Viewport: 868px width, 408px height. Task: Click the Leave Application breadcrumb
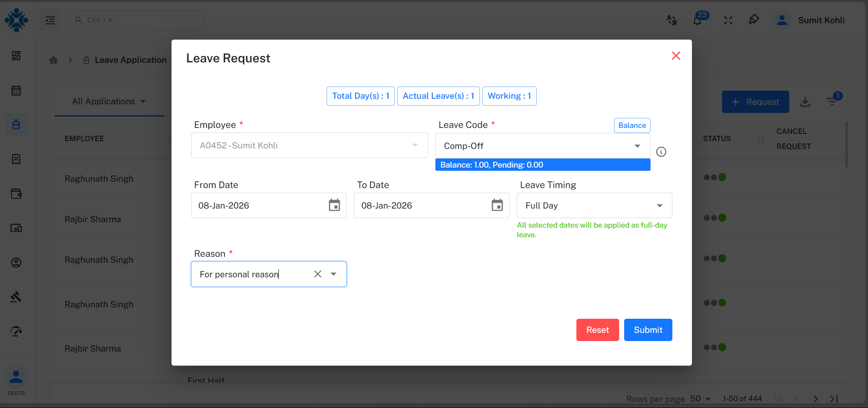(130, 60)
